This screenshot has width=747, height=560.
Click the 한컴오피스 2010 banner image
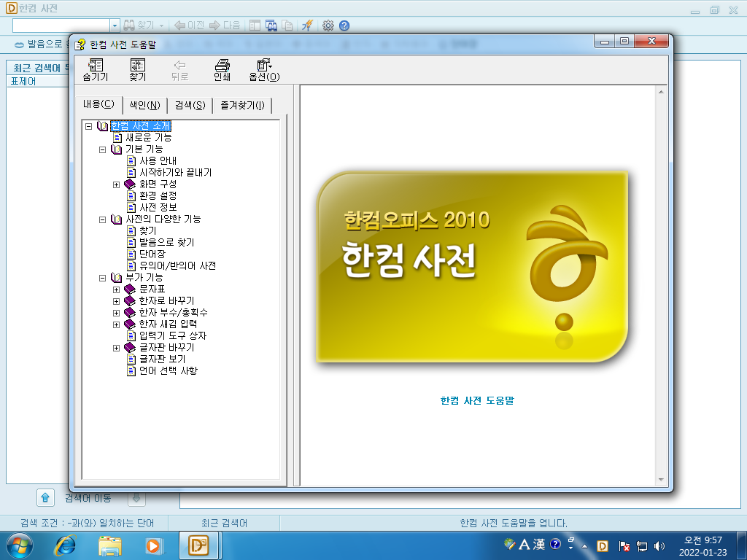pyautogui.click(x=472, y=267)
